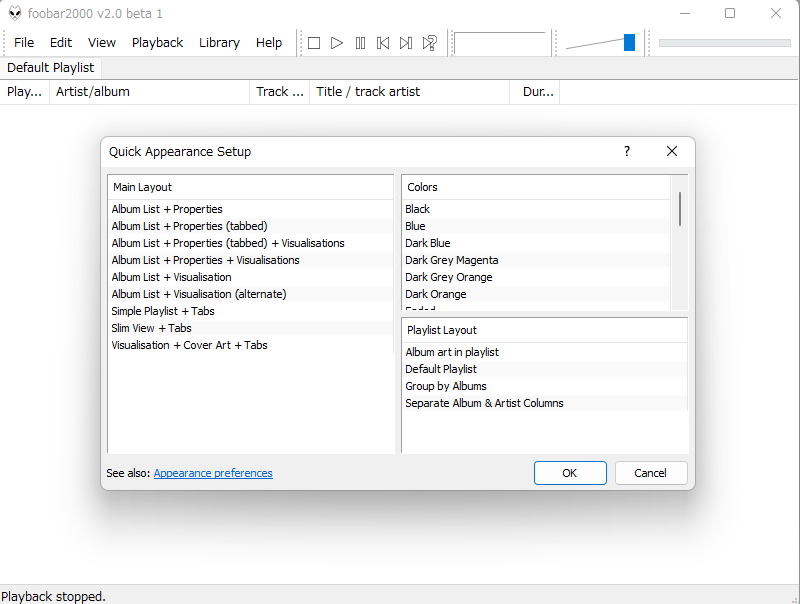Select the Blue color scheme

pos(415,226)
